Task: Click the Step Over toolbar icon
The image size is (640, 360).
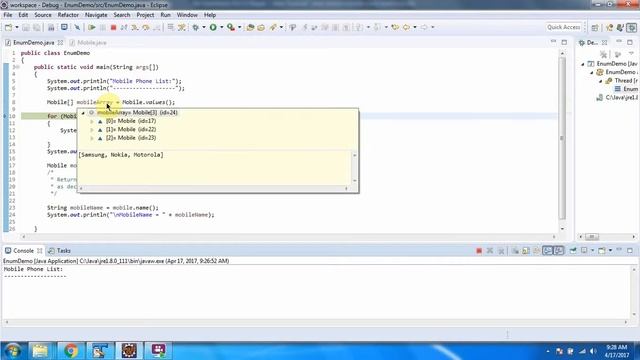Action: pyautogui.click(x=146, y=27)
